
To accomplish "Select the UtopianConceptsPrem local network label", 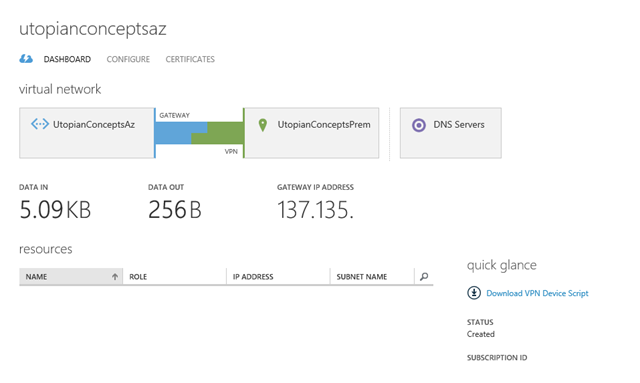I will pyautogui.click(x=324, y=125).
